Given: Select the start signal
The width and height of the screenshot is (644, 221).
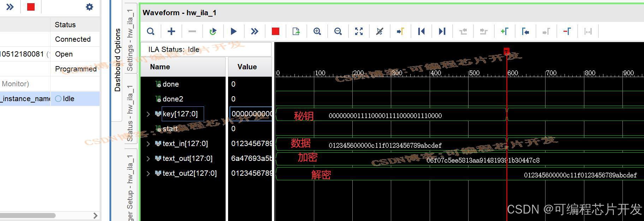Looking at the screenshot, I should pos(170,129).
